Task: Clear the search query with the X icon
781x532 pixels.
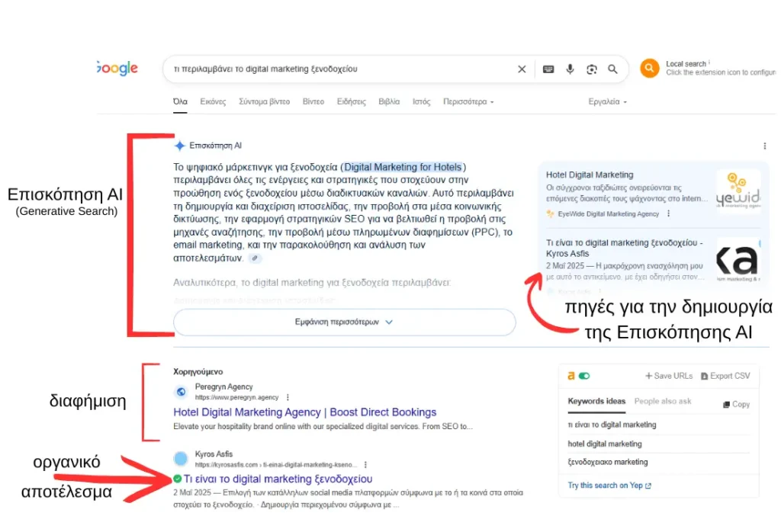Action: pos(522,69)
